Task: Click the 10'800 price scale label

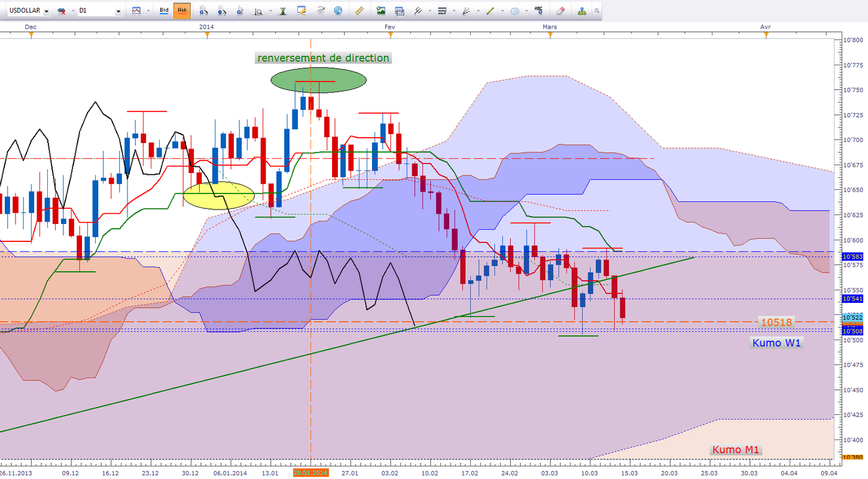Action: [852, 41]
